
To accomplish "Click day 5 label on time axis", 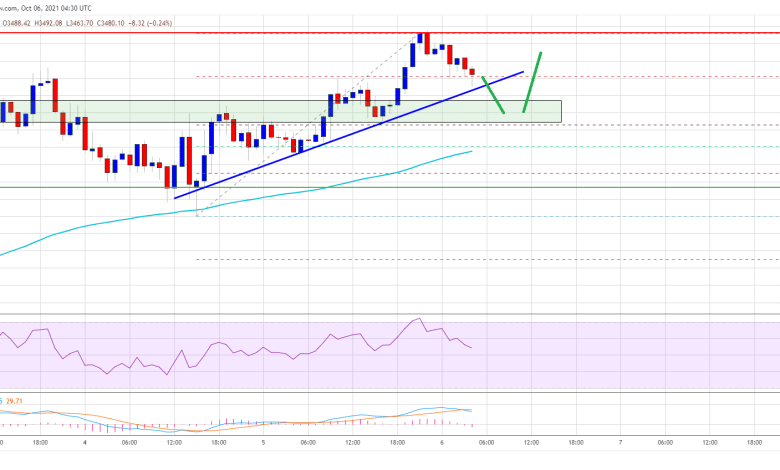I will 263,441.
